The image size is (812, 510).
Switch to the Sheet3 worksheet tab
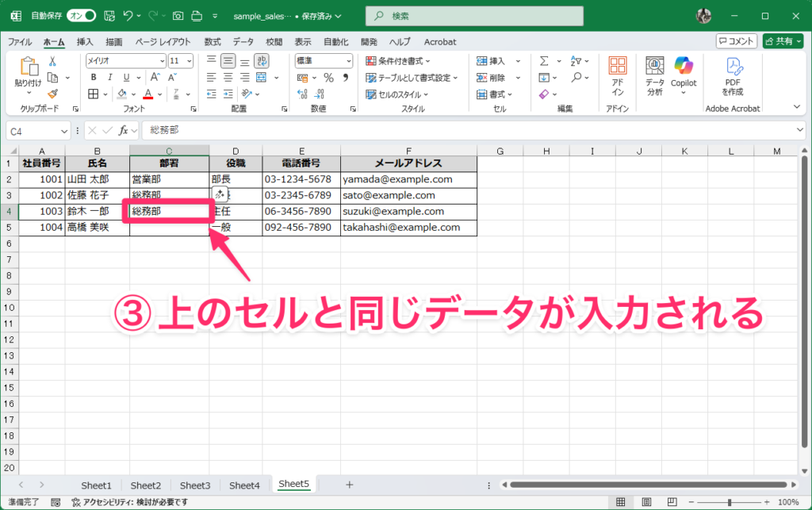[195, 485]
